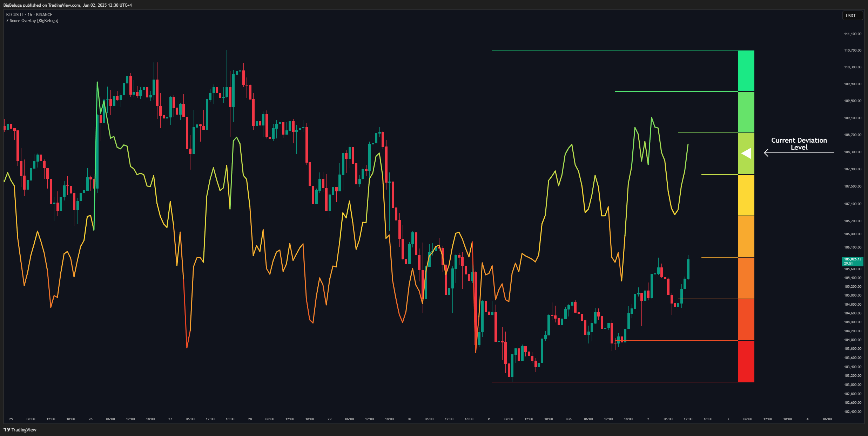Click the date label 30 on the time axis
This screenshot has width=868, height=436.
[x=409, y=419]
